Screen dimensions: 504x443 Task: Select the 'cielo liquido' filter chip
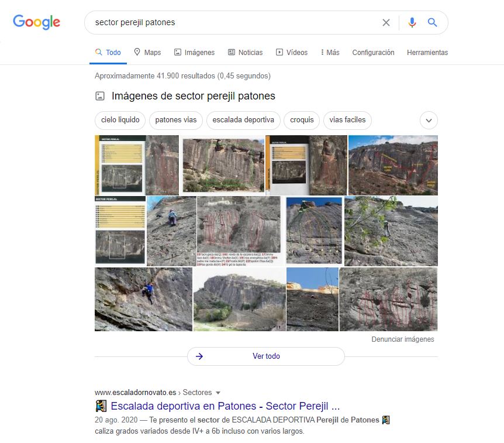click(120, 120)
